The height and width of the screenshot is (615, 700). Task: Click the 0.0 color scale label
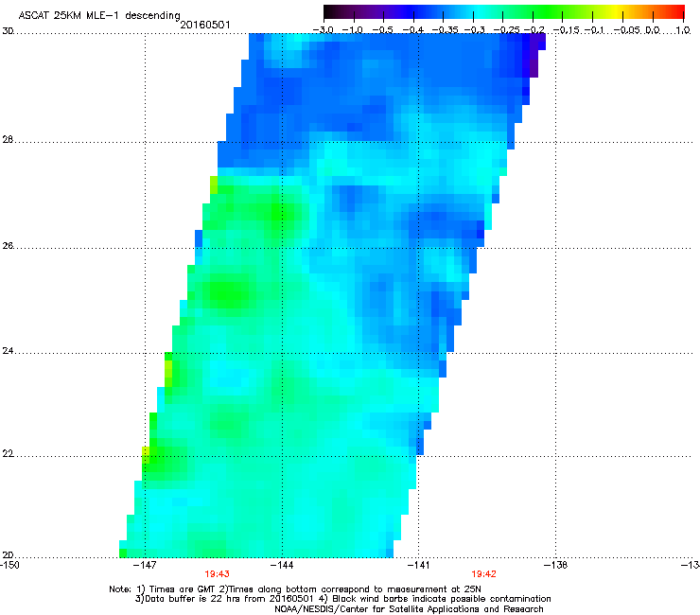(x=653, y=30)
